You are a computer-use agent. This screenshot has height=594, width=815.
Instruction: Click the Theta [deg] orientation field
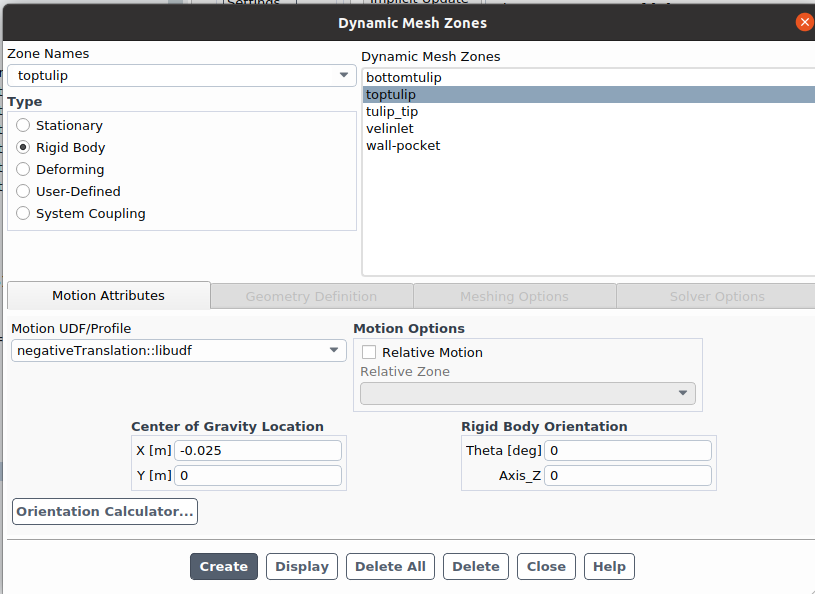[628, 451]
